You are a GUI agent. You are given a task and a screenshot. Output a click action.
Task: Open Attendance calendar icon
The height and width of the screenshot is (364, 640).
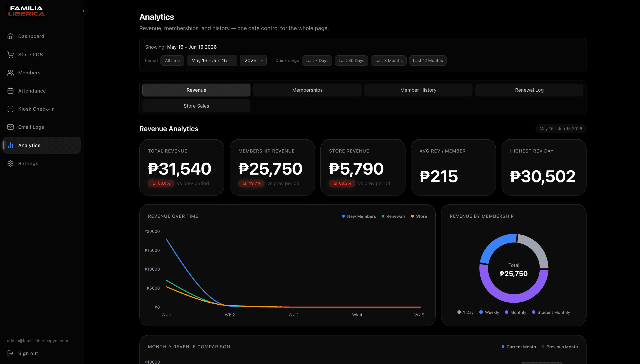(x=10, y=91)
